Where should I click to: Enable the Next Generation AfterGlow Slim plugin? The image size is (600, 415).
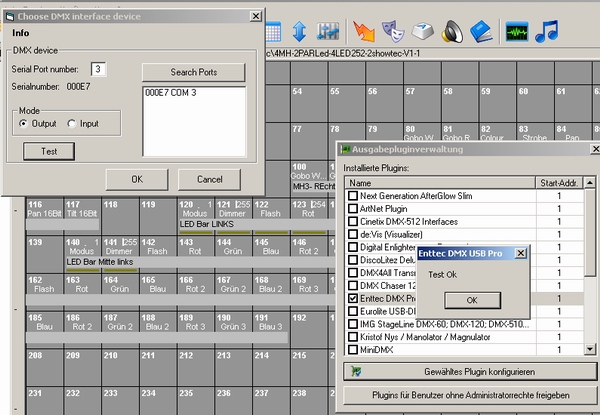point(352,196)
